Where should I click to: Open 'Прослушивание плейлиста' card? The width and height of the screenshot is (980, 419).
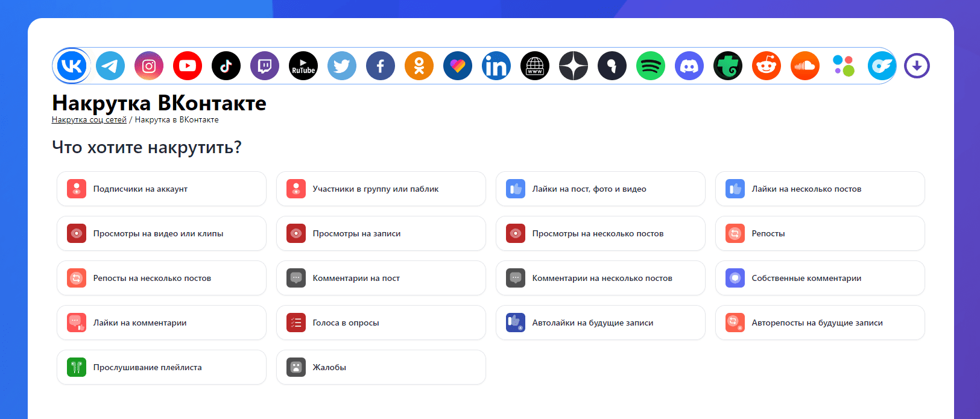[x=162, y=367]
